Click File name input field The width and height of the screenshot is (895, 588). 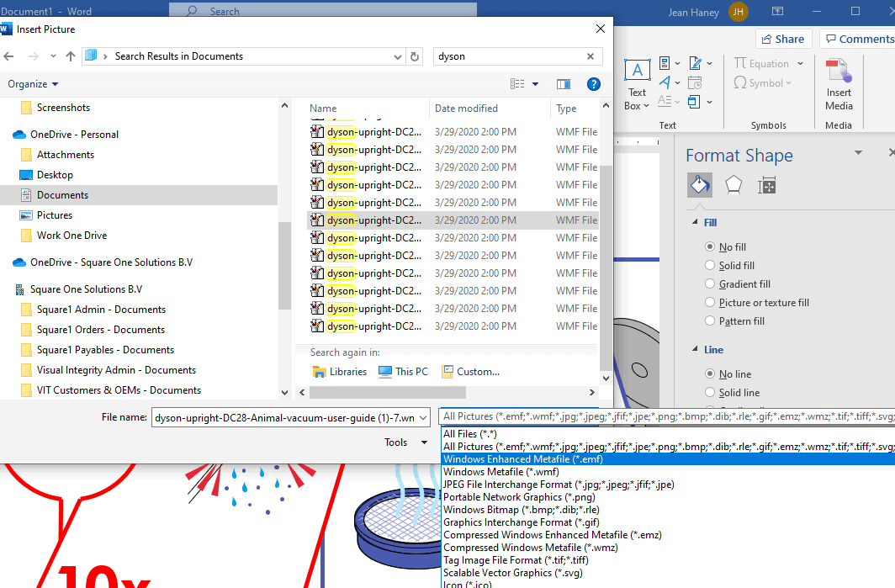[x=284, y=418]
